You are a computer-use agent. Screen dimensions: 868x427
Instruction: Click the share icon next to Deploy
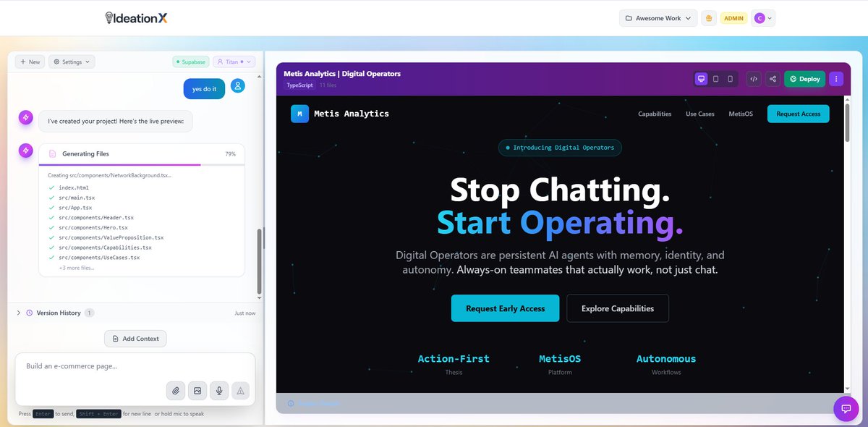click(x=773, y=79)
